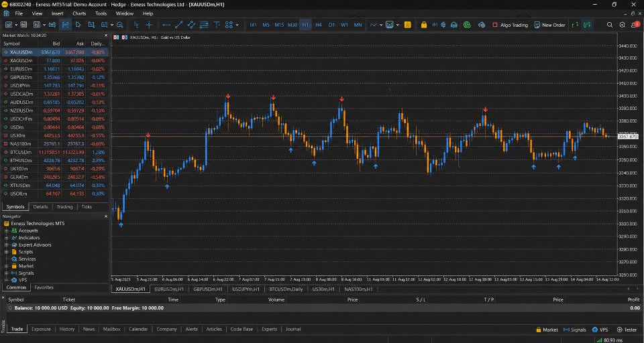Image resolution: width=644 pixels, height=343 pixels.
Task: Open the Journal tab in Toolbox
Action: click(293, 329)
